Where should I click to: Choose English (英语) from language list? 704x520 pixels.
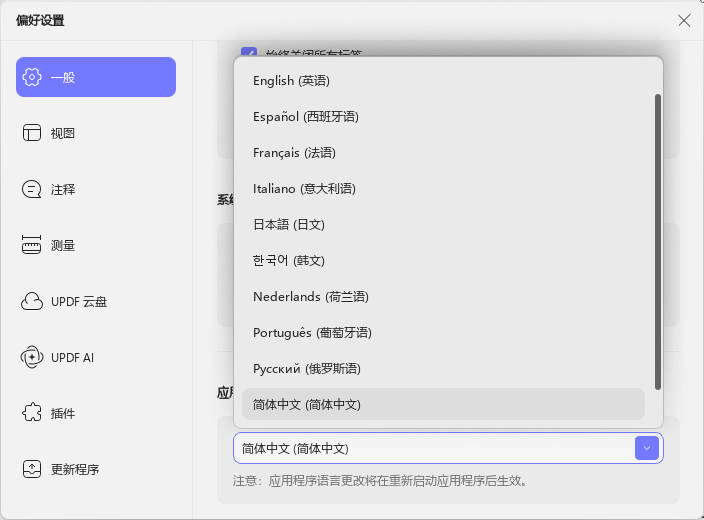point(444,81)
